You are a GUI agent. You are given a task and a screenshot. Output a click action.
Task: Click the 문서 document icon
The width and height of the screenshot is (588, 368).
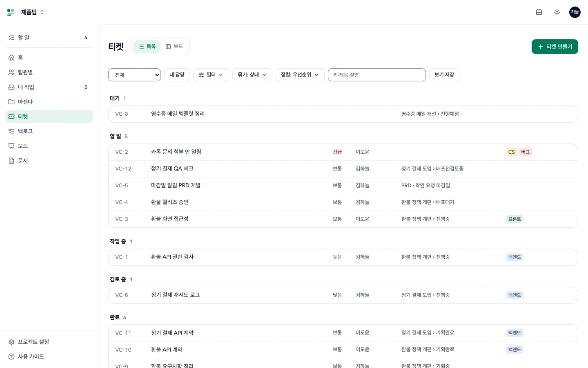[x=11, y=161]
